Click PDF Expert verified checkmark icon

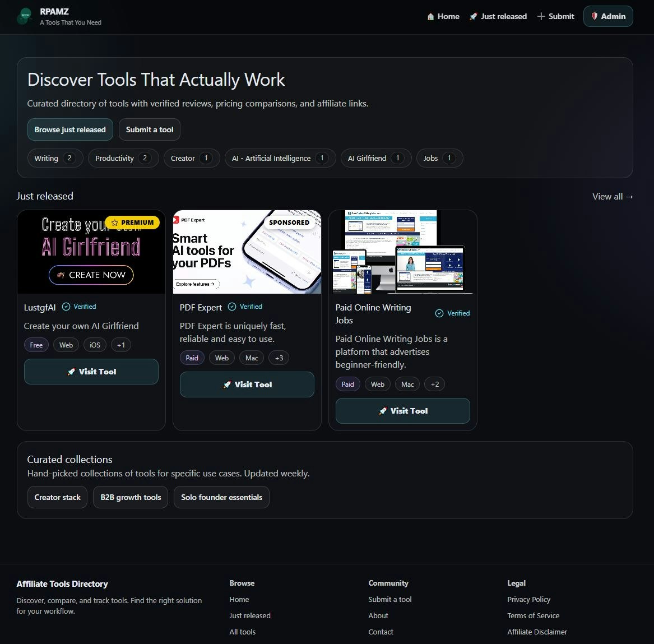[232, 307]
